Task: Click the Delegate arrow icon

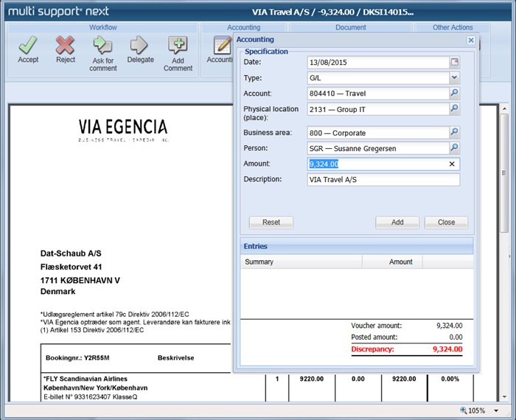Action: click(139, 45)
